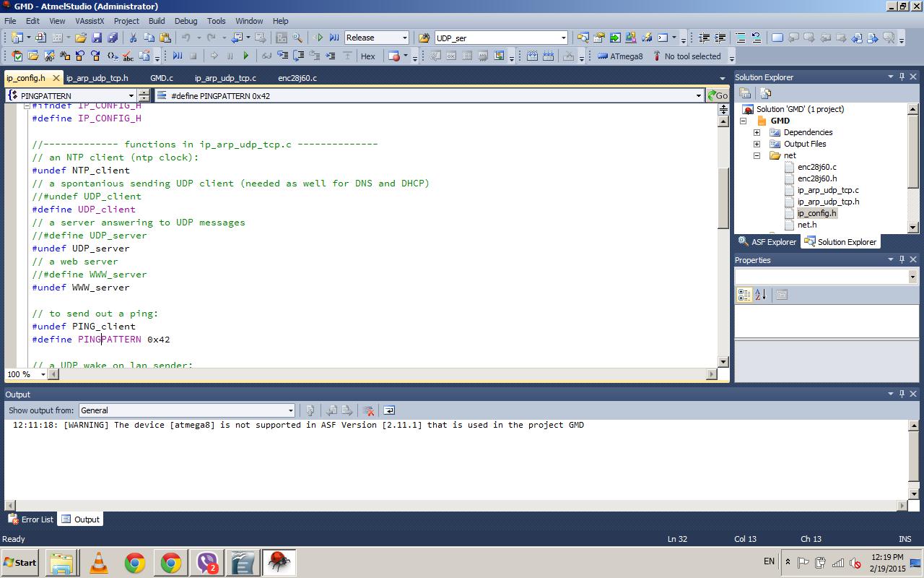Open the Show output from dropdown
Viewport: 924px width, 578px height.
[x=290, y=410]
